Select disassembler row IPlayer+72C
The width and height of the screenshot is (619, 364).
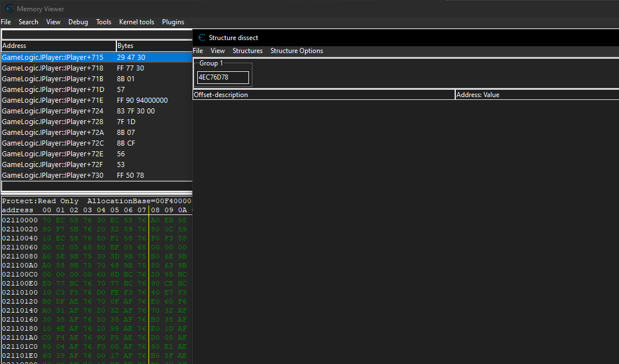pos(97,143)
